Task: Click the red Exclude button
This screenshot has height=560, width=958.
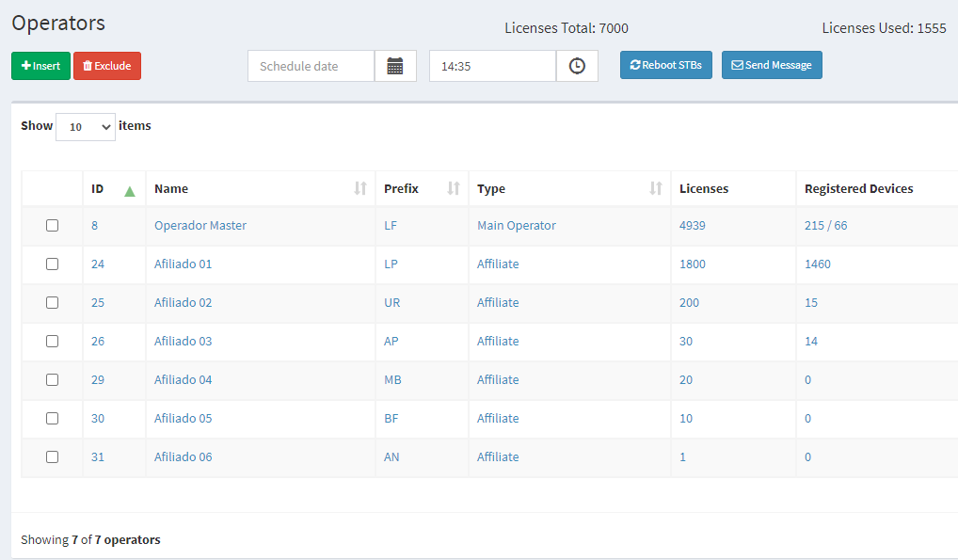Action: point(107,66)
